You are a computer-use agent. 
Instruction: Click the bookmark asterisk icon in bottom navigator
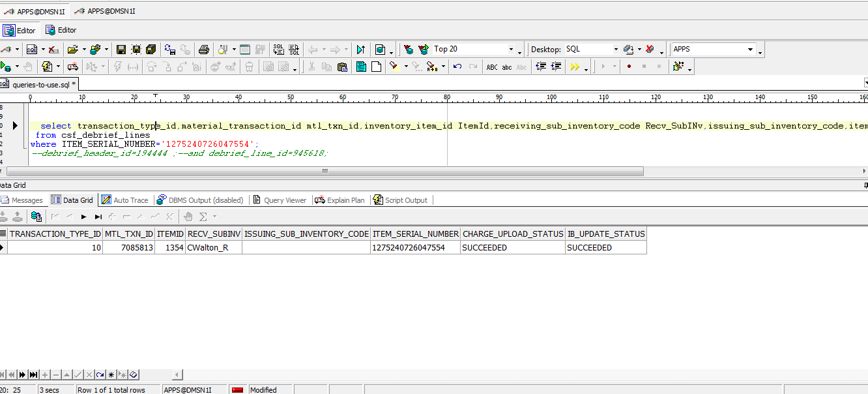tap(111, 374)
